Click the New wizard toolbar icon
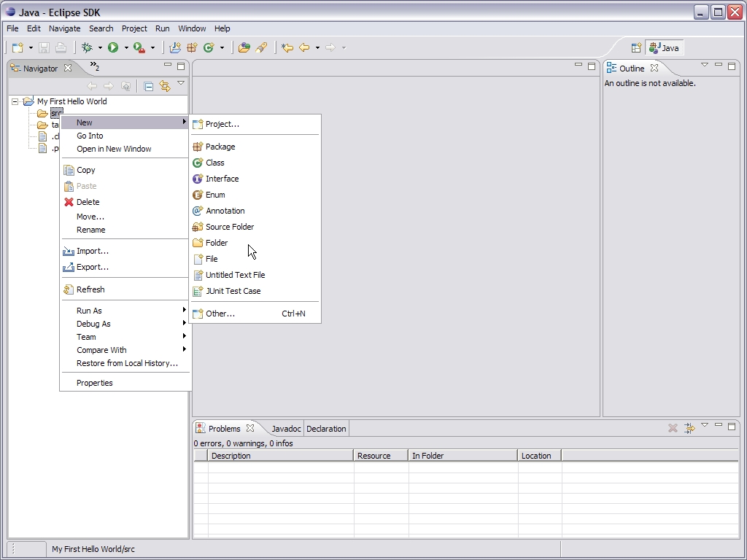 point(18,47)
